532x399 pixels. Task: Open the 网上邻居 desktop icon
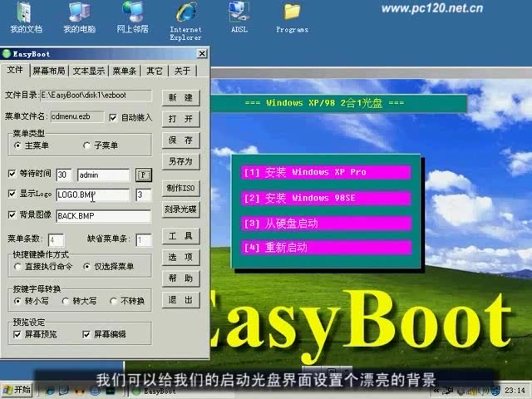132,17
